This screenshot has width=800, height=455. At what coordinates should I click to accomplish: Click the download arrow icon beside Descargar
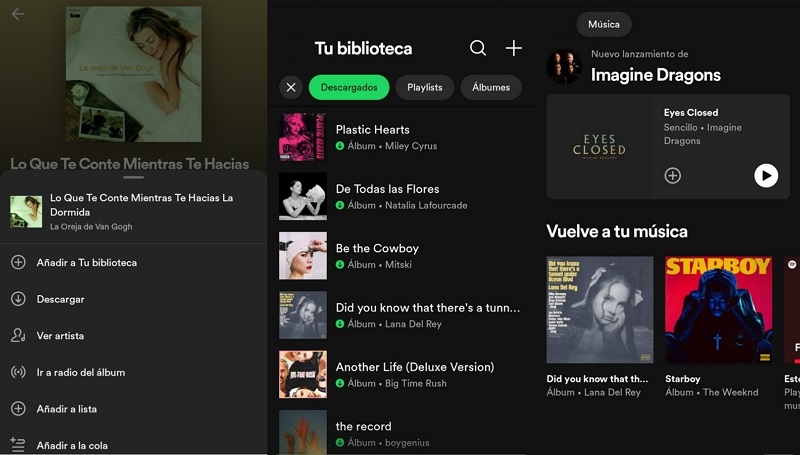[18, 299]
